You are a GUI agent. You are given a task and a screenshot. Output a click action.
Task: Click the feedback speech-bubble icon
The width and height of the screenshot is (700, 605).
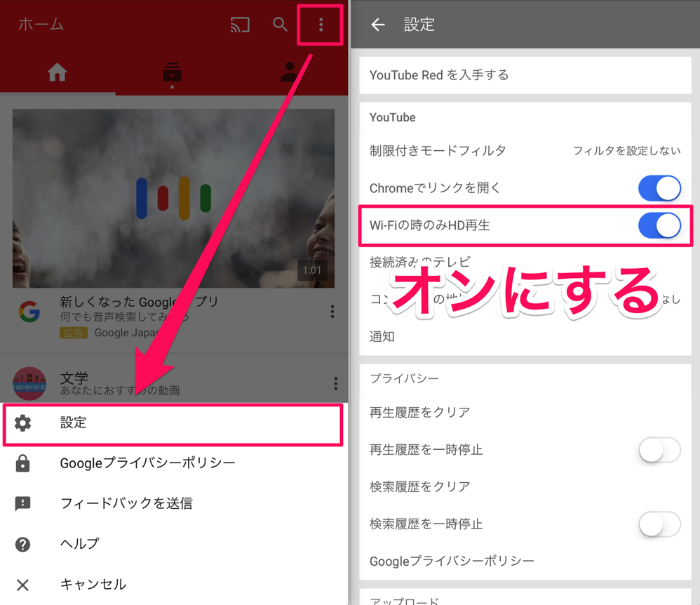pyautogui.click(x=22, y=503)
